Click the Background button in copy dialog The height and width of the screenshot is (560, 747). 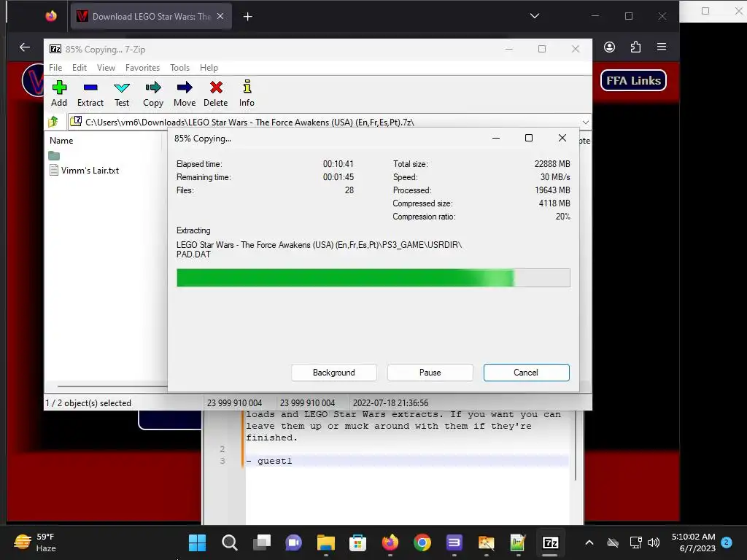coord(334,373)
